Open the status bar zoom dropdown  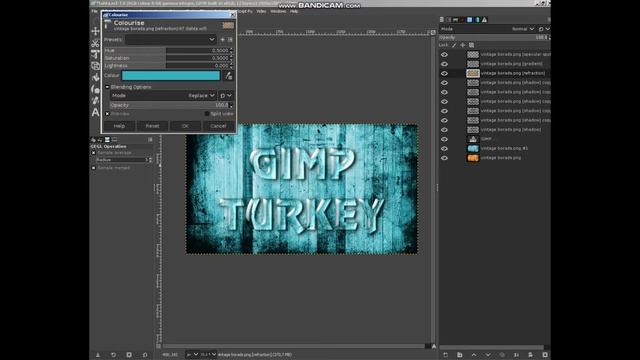pos(209,355)
